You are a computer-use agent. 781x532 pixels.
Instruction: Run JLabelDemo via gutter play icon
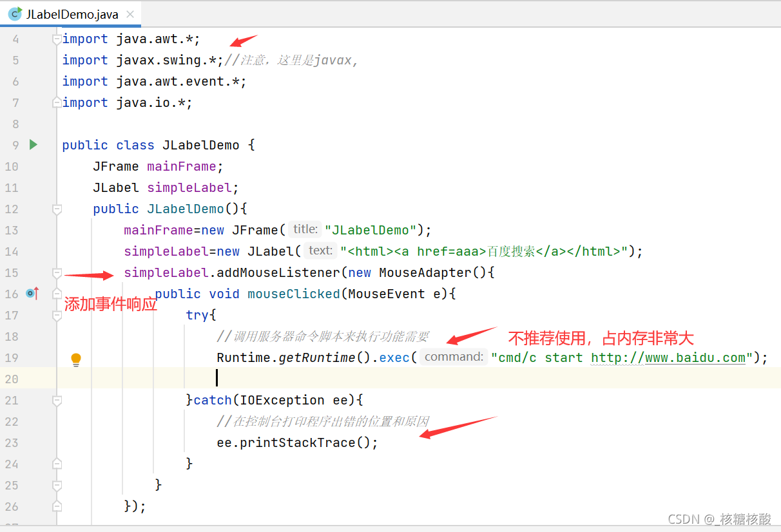click(x=34, y=145)
